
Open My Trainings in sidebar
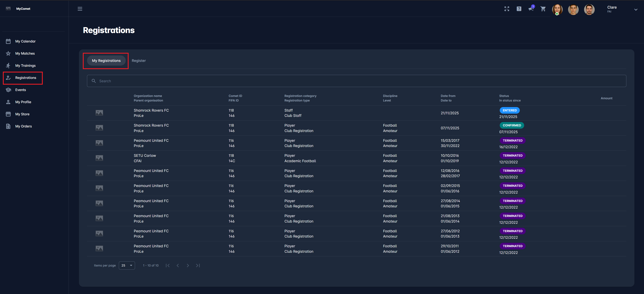(25, 66)
